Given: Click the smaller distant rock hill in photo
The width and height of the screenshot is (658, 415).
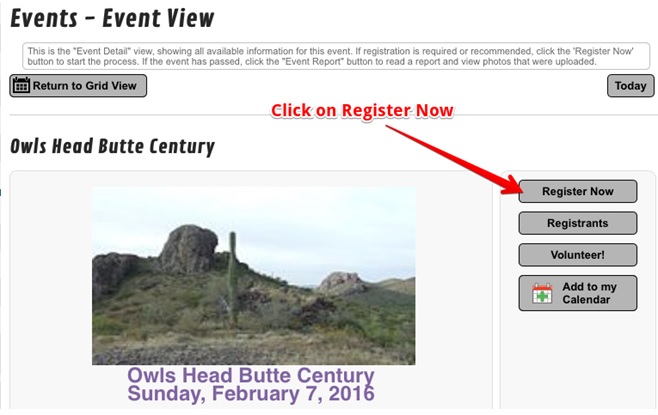Looking at the screenshot, I should coord(341,282).
